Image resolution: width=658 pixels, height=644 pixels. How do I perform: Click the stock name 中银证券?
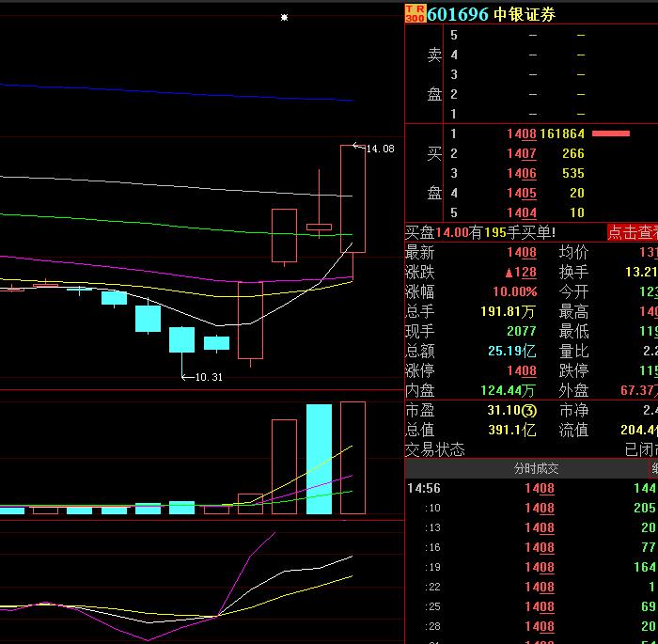pyautogui.click(x=525, y=14)
